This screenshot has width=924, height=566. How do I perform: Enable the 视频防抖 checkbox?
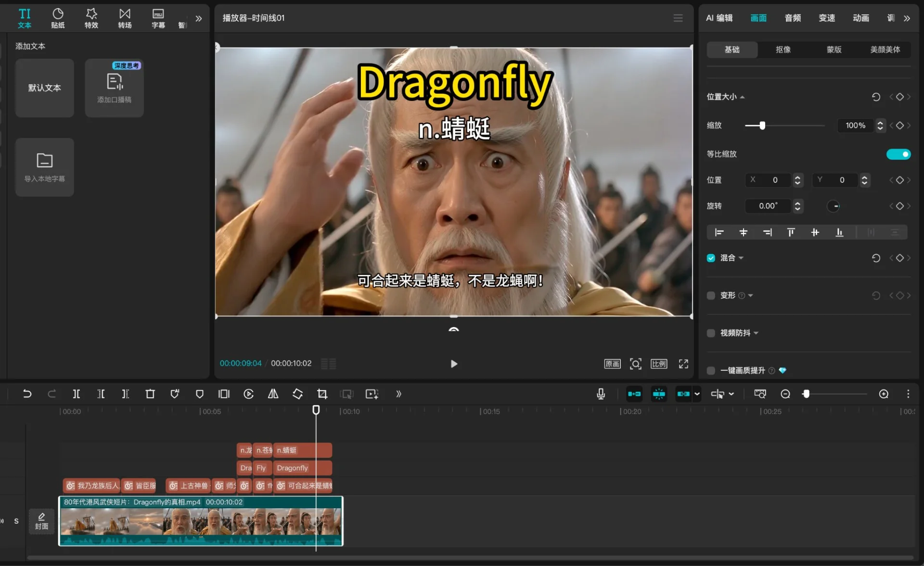coord(711,333)
